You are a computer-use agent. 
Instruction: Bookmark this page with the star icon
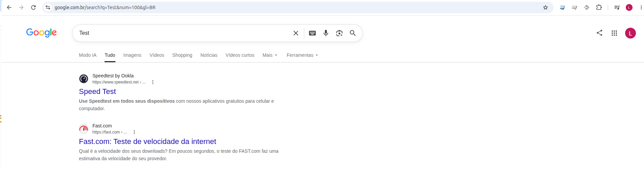point(545,7)
